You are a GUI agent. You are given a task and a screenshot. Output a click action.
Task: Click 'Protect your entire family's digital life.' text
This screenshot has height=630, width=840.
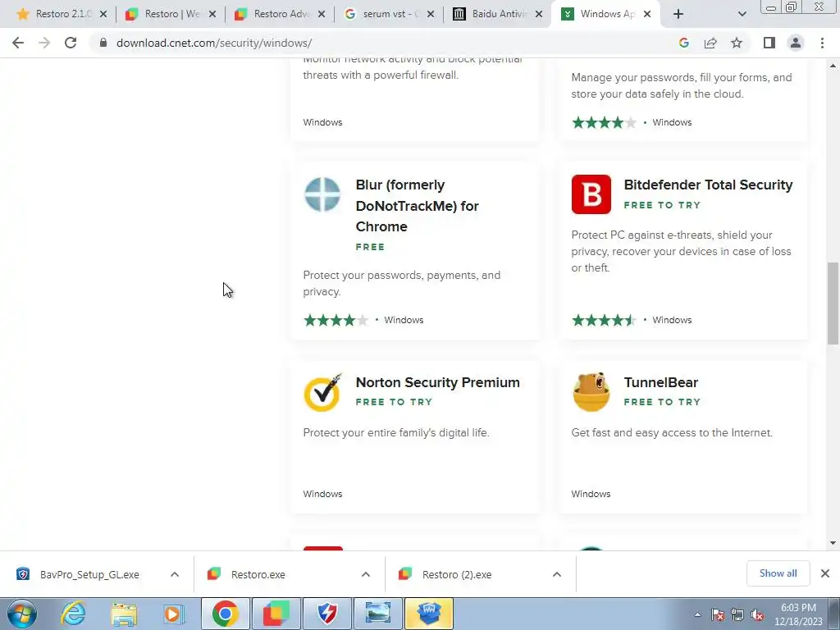click(396, 433)
